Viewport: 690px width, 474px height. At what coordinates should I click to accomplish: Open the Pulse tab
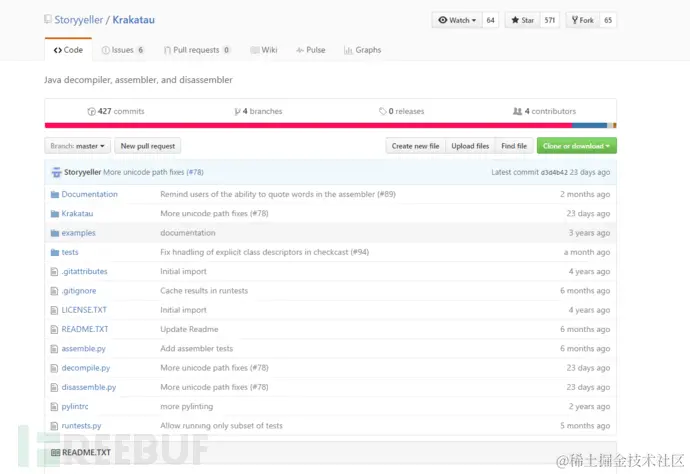[311, 50]
